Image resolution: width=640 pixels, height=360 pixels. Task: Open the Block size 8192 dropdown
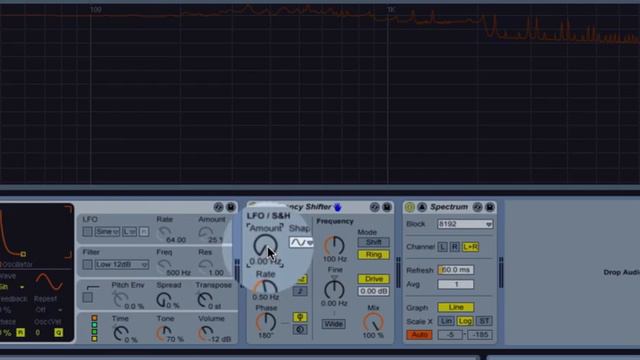click(465, 224)
